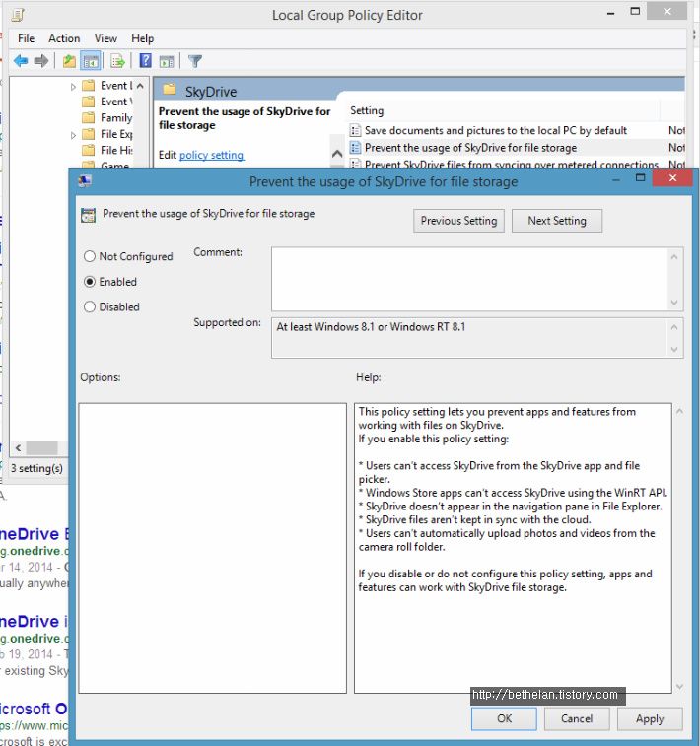Open the Help toolbar icon
The width and height of the screenshot is (700, 746).
(x=145, y=60)
